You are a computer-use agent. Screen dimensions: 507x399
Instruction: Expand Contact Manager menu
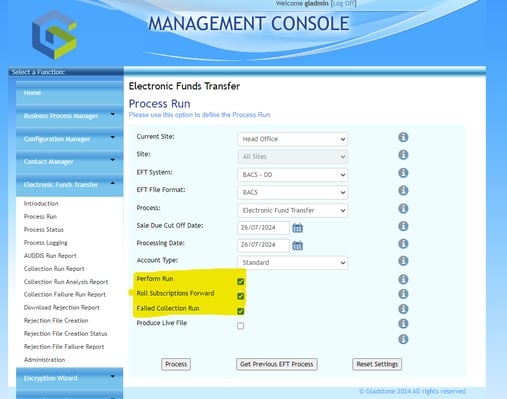(x=69, y=162)
